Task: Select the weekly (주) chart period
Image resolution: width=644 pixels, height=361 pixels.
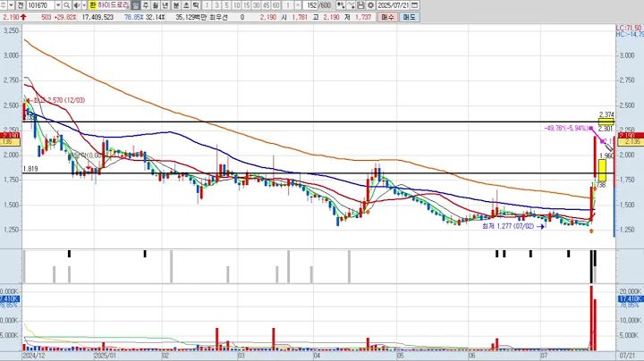Action: [146, 5]
